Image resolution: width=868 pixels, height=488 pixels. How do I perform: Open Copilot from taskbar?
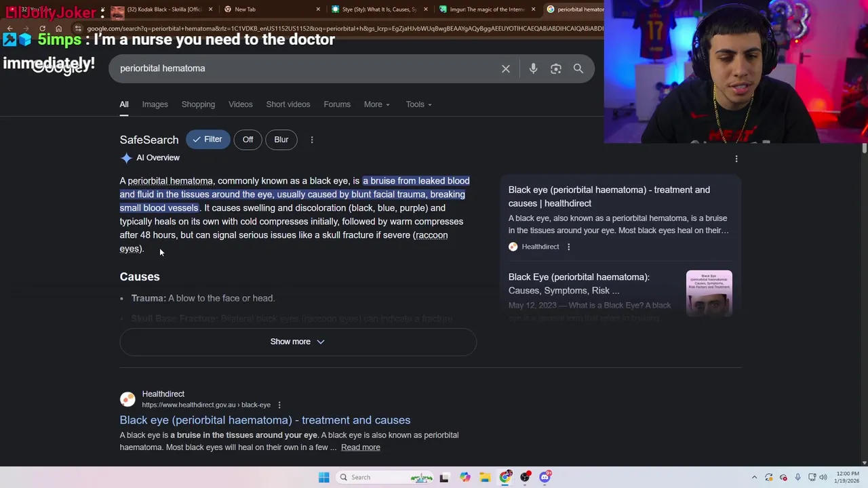(465, 477)
